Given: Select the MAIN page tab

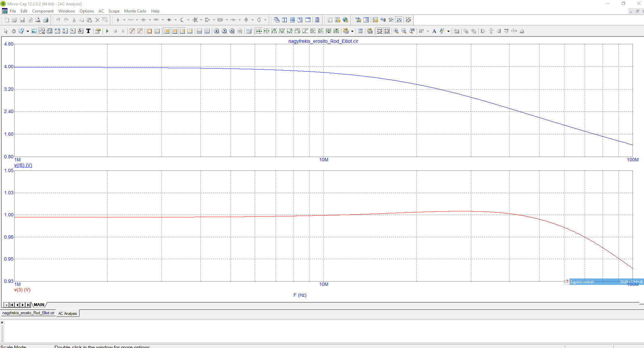Looking at the screenshot, I should [x=39, y=305].
